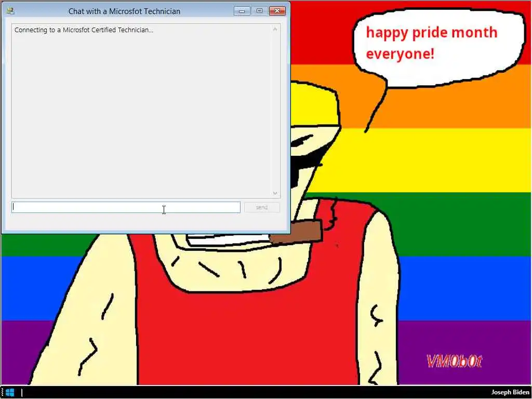Click the "happy pride month everyone!" speech text
Image resolution: width=532 pixels, height=399 pixels.
tap(432, 43)
